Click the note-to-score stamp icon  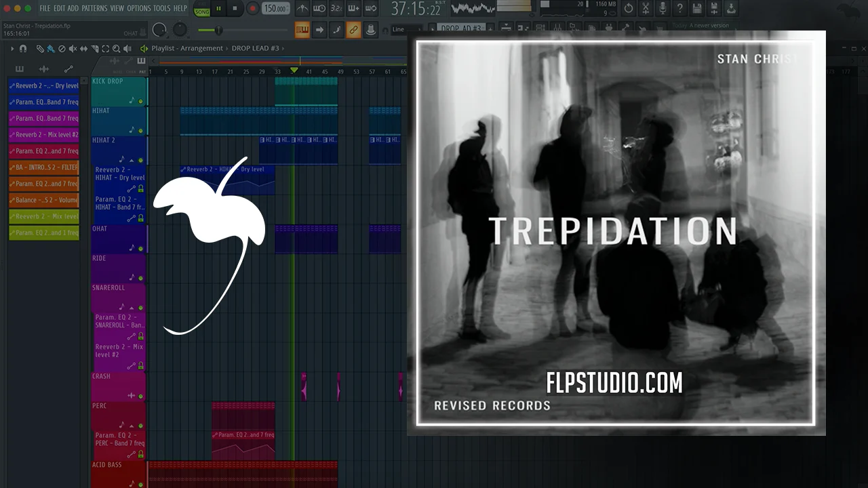click(x=370, y=30)
